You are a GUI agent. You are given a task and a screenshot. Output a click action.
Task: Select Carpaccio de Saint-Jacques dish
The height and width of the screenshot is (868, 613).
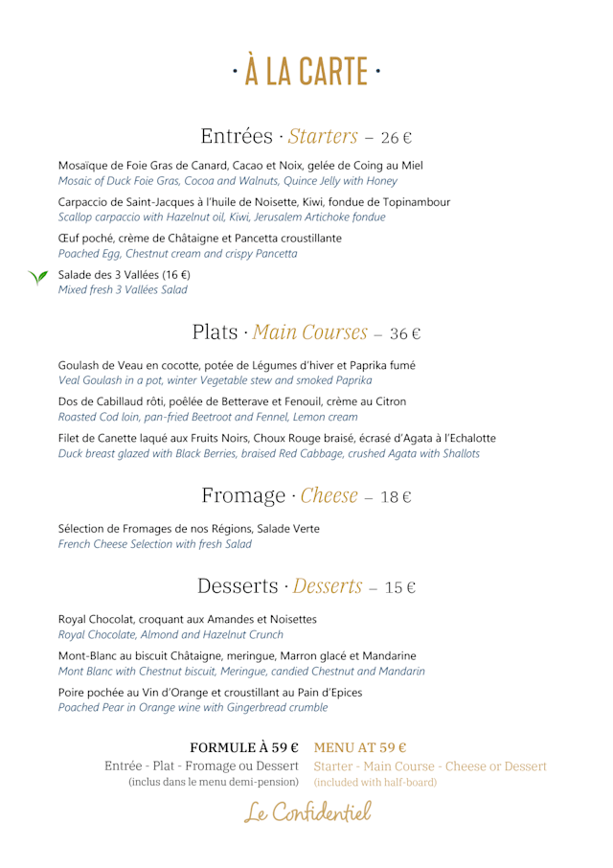(254, 202)
